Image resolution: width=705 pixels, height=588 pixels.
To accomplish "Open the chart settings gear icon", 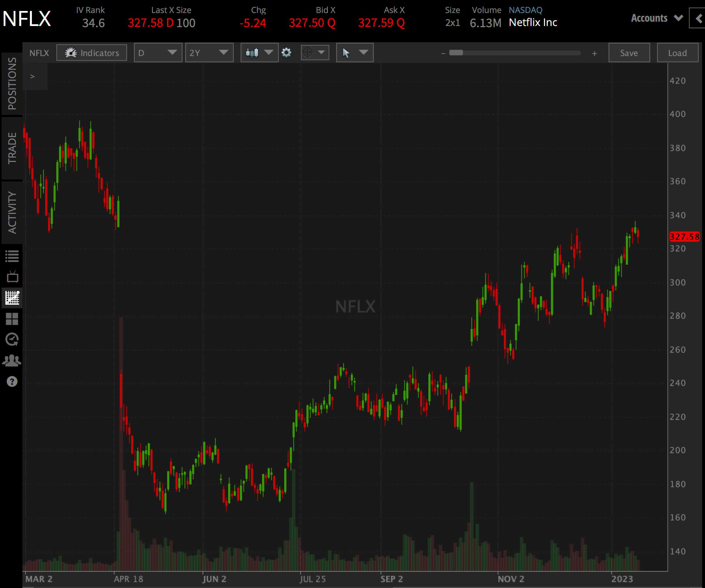I will pyautogui.click(x=286, y=53).
